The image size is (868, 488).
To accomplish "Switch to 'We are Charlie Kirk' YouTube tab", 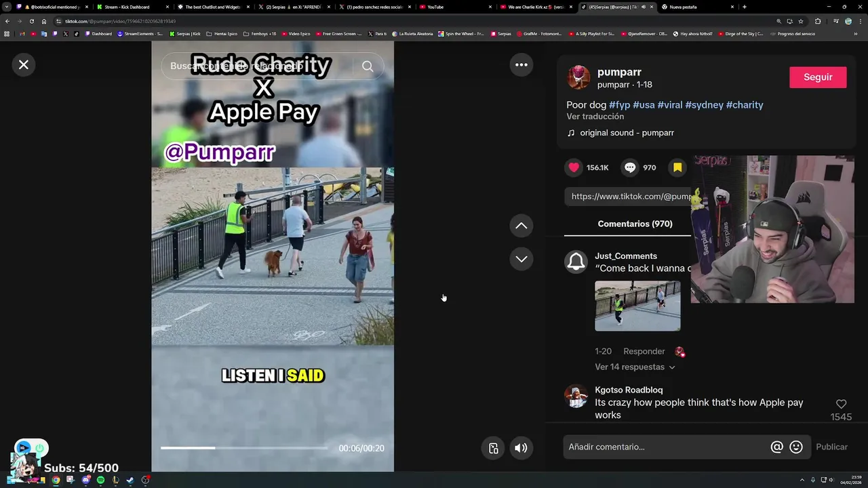I will [x=536, y=7].
